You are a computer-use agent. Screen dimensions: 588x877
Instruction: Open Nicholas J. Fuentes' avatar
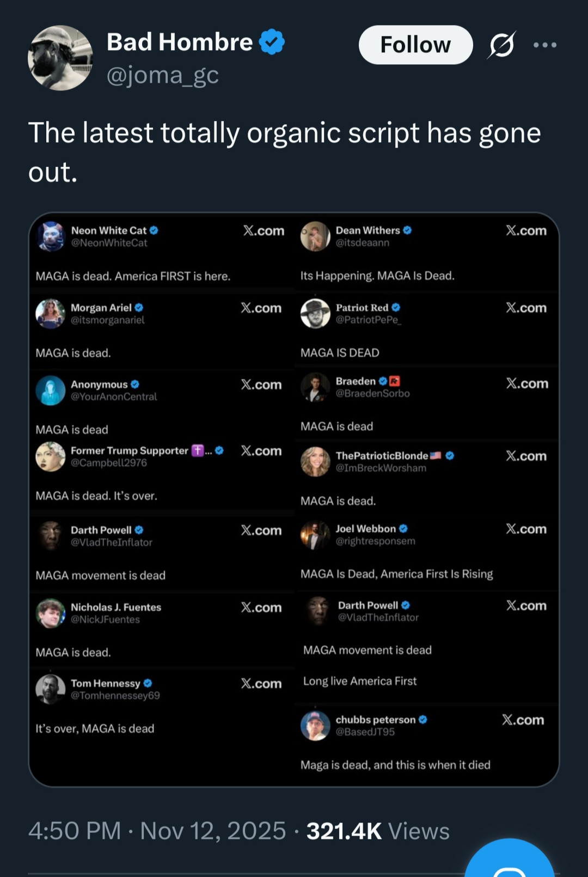point(51,613)
